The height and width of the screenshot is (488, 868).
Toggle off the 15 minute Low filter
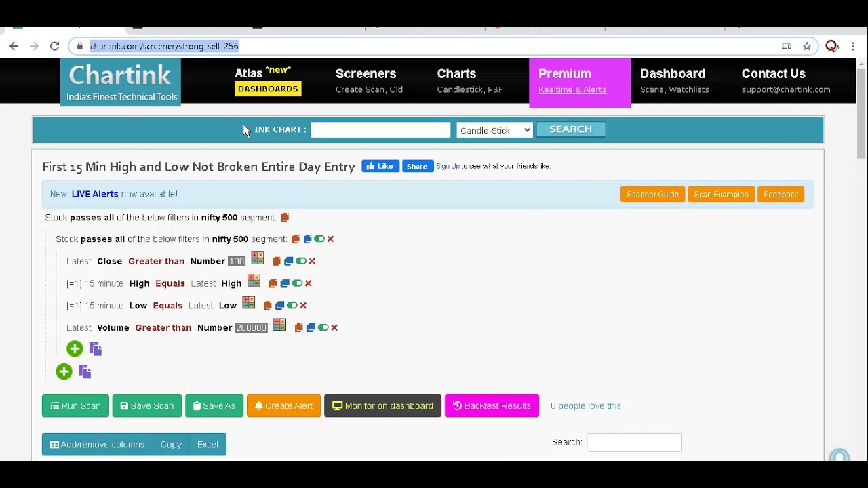click(292, 306)
